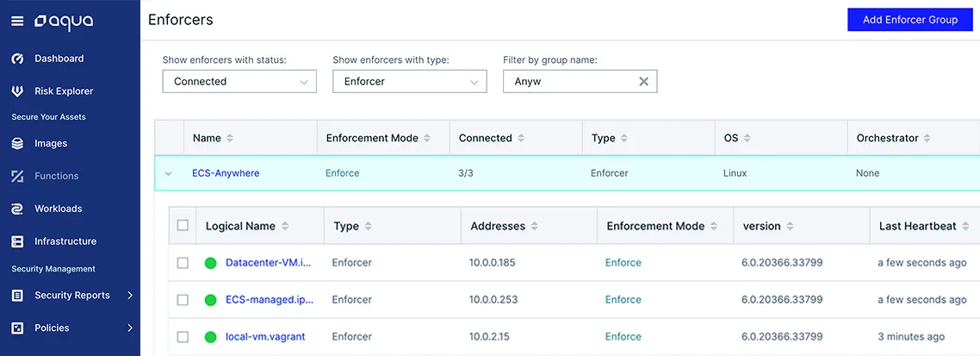
Task: Expand the Security Reports submenu arrow
Action: click(130, 296)
